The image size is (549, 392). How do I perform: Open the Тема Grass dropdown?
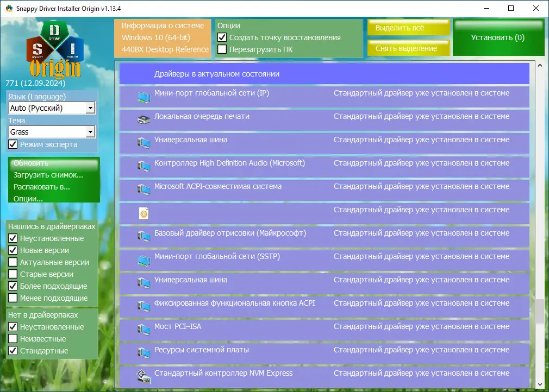(52, 132)
